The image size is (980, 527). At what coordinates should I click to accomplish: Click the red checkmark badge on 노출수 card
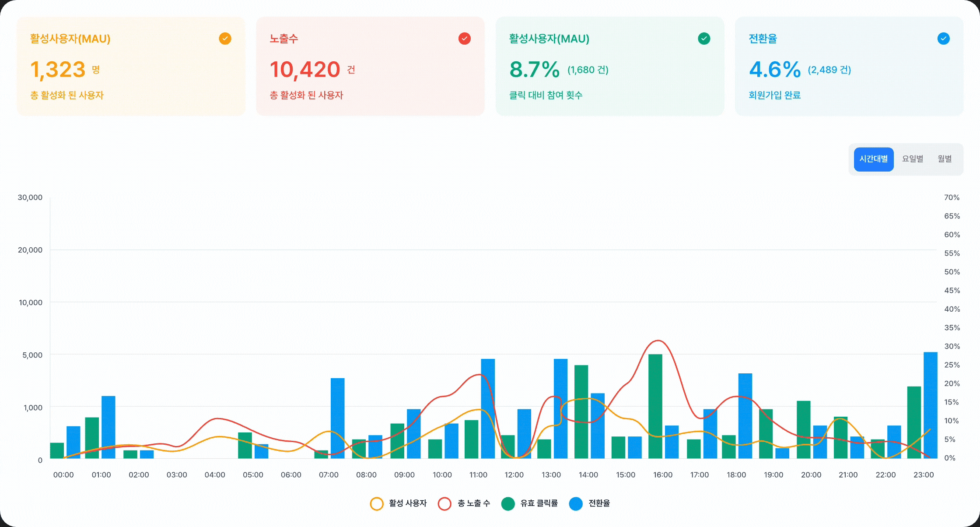click(464, 39)
